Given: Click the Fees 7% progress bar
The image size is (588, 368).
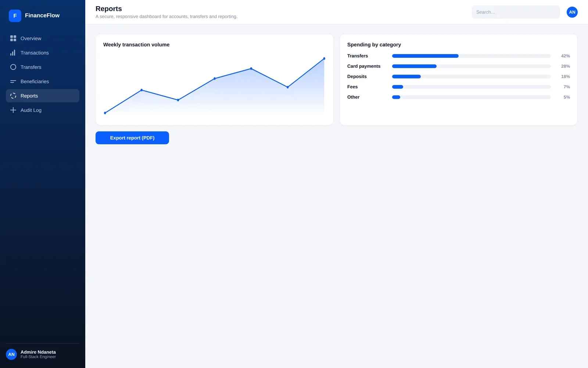Looking at the screenshot, I should pos(472,87).
